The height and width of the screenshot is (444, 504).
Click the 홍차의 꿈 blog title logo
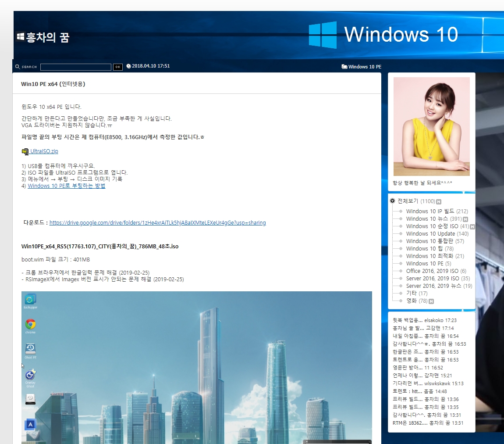pyautogui.click(x=48, y=37)
